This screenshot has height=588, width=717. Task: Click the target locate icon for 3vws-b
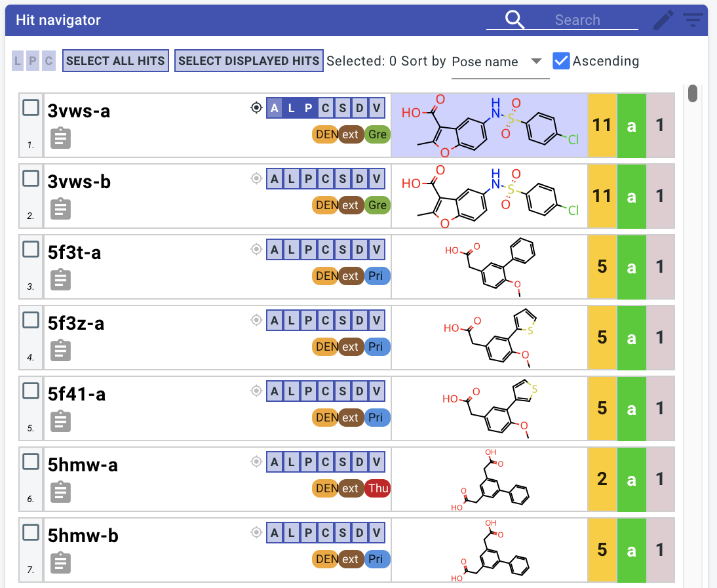click(256, 178)
